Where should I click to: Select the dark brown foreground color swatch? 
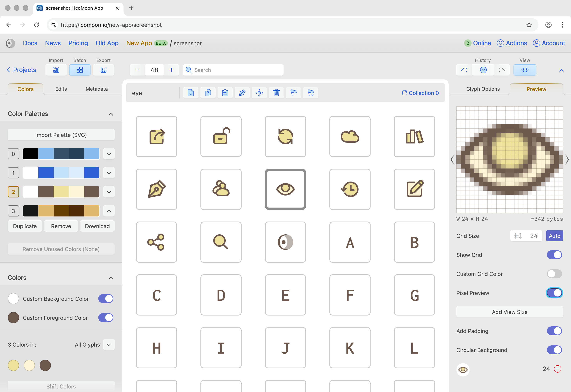coord(45,365)
